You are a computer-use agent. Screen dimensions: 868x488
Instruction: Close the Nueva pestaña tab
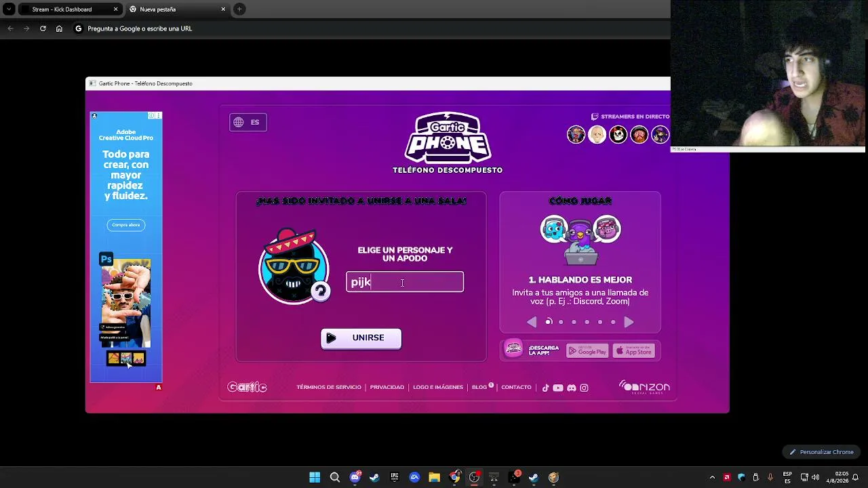click(223, 9)
